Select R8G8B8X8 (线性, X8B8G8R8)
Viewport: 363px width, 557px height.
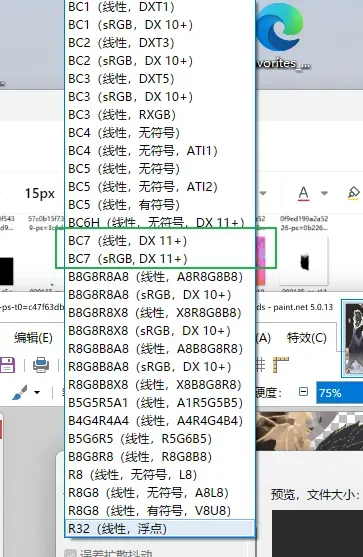(160, 385)
